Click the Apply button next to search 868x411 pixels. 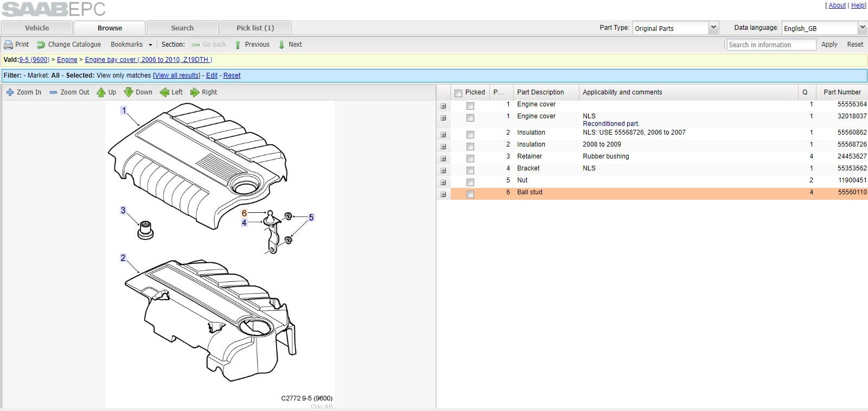(x=829, y=45)
